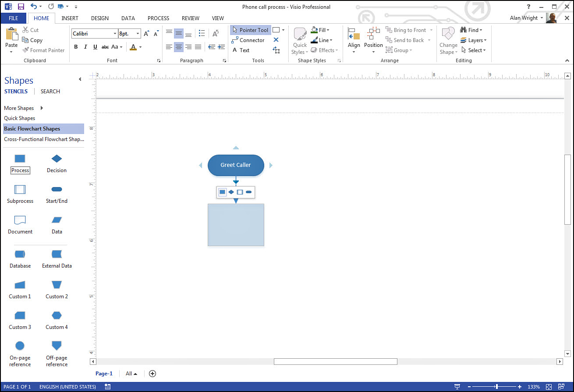The image size is (574, 392).
Task: Click the connection point X tool
Action: pyautogui.click(x=276, y=40)
